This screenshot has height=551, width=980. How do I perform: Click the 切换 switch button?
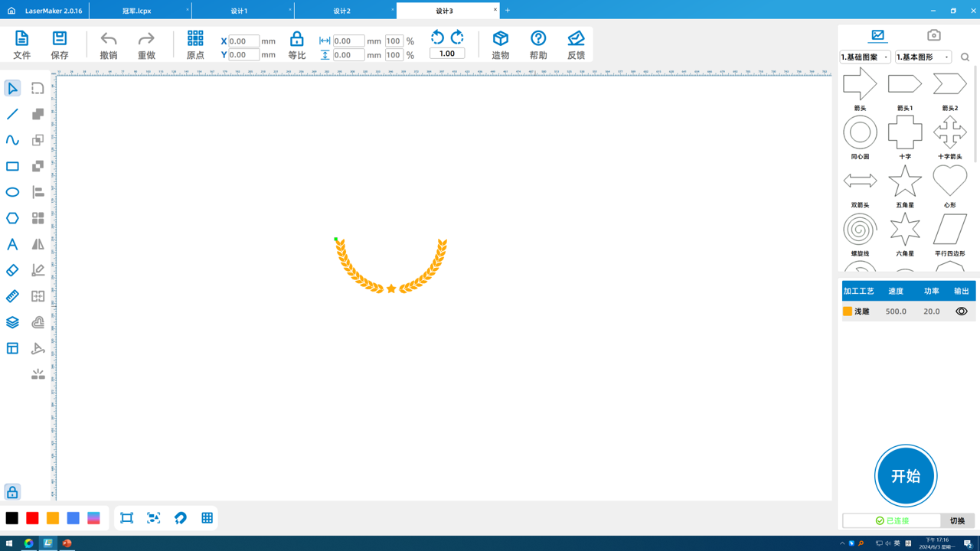[957, 520]
